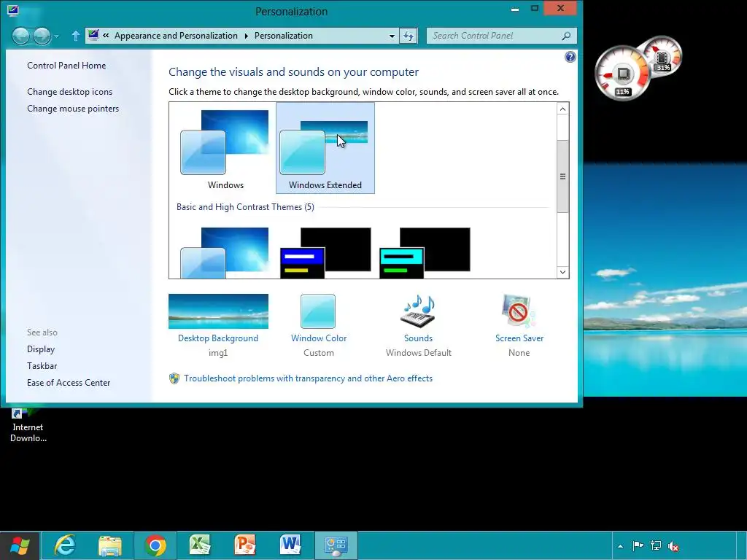Open Taskbar under See also
The image size is (747, 560).
(42, 366)
